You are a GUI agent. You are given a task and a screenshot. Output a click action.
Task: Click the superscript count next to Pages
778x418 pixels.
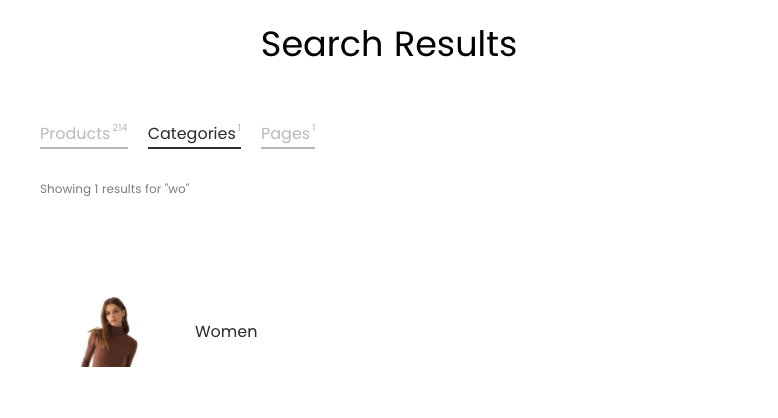point(314,128)
